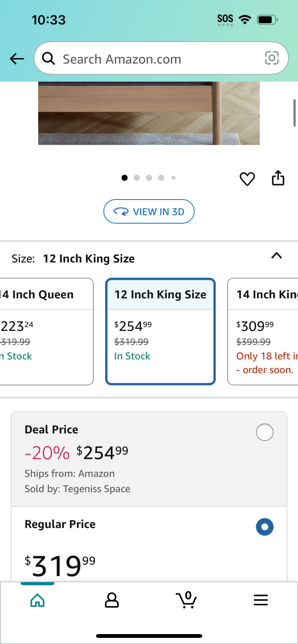
Task: Go to the Home tab icon
Action: [37, 600]
